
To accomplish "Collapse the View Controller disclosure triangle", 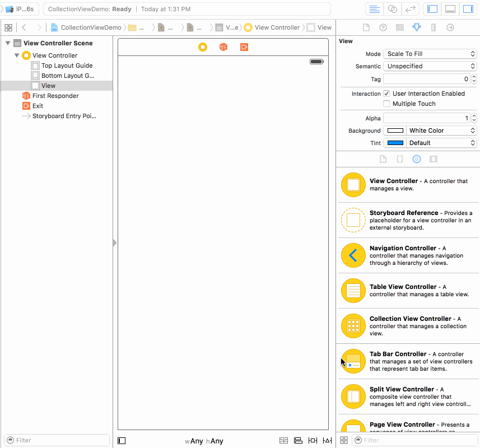I will tap(17, 55).
